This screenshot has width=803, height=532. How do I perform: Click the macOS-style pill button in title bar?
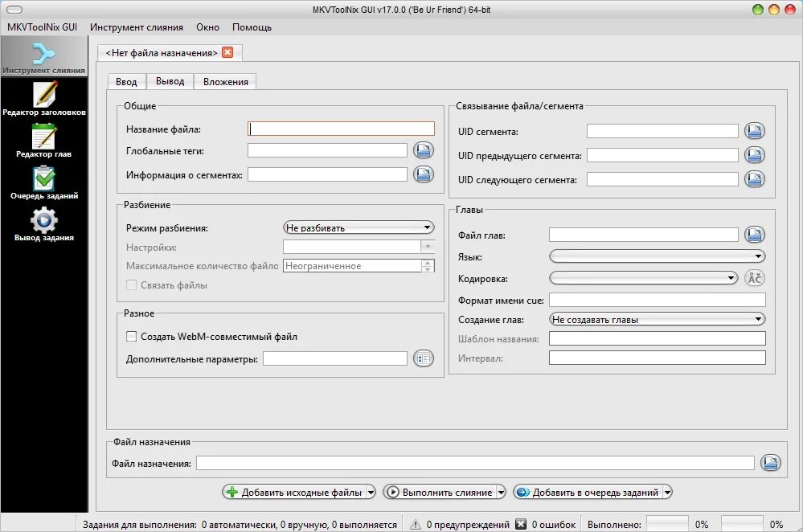pos(14,9)
